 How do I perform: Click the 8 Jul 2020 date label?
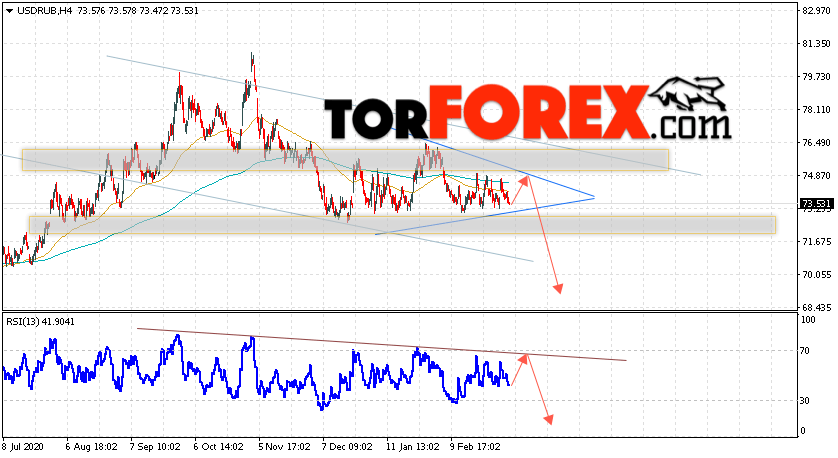[x=23, y=446]
